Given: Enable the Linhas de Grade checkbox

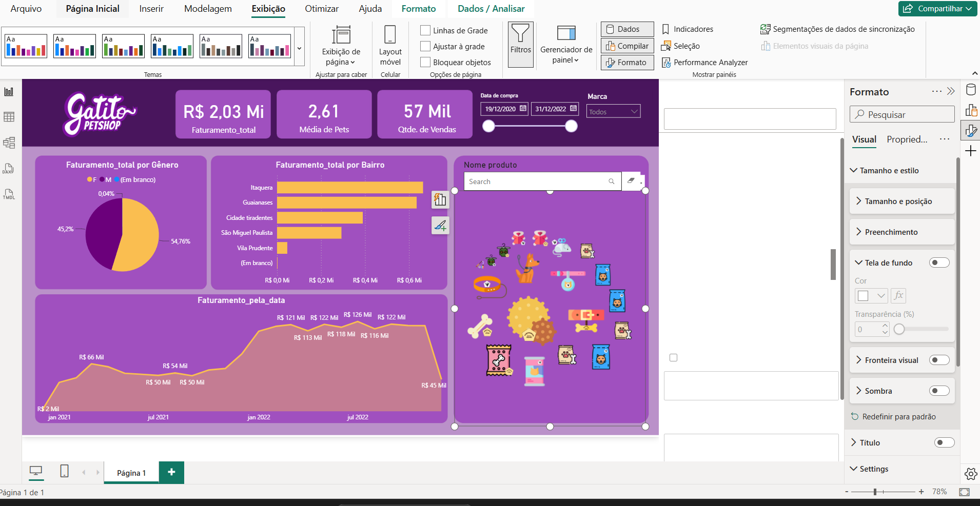Looking at the screenshot, I should 425,30.
